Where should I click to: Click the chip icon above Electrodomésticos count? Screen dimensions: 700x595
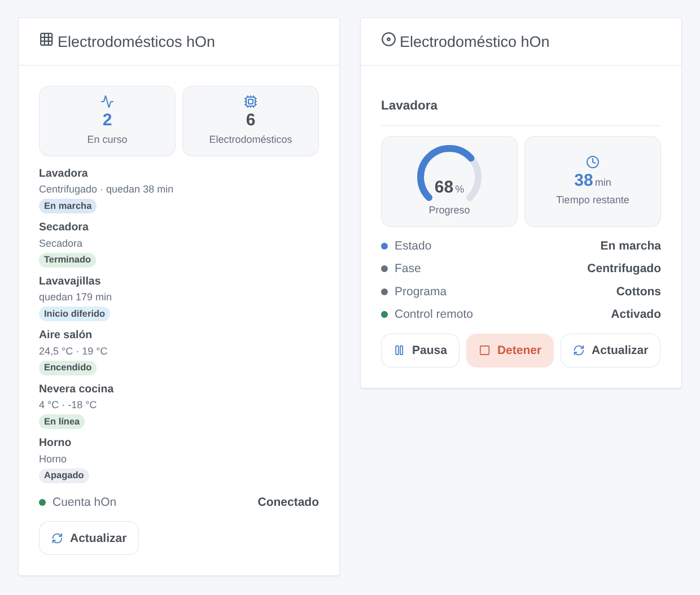tap(251, 102)
